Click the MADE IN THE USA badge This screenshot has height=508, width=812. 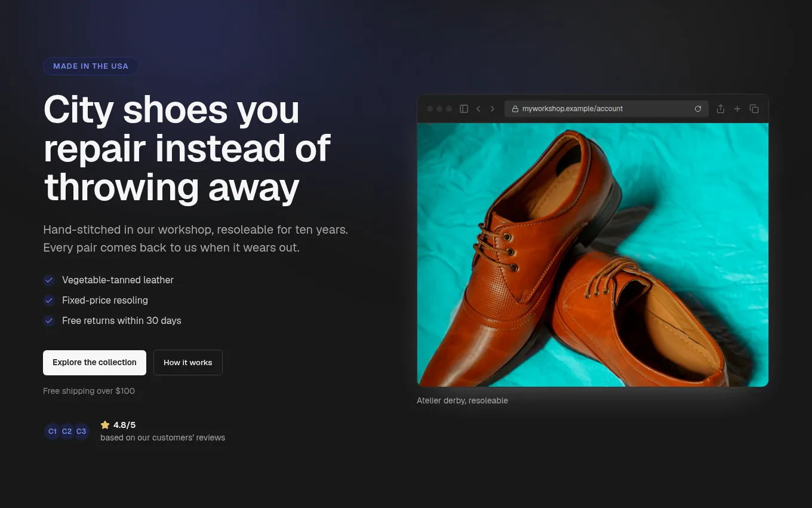[91, 66]
